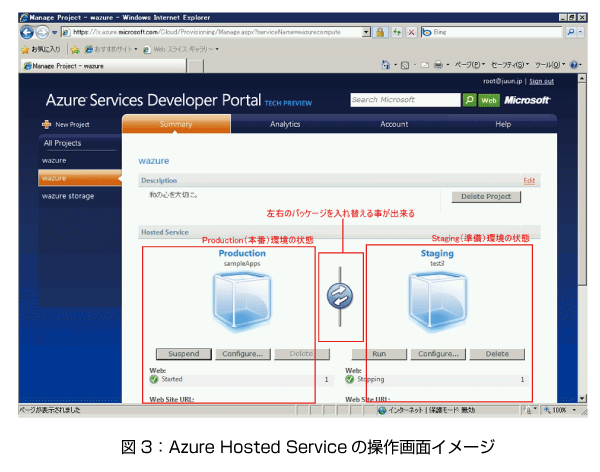Click Configure button under Staging
This screenshot has width=600, height=472.
pos(438,354)
